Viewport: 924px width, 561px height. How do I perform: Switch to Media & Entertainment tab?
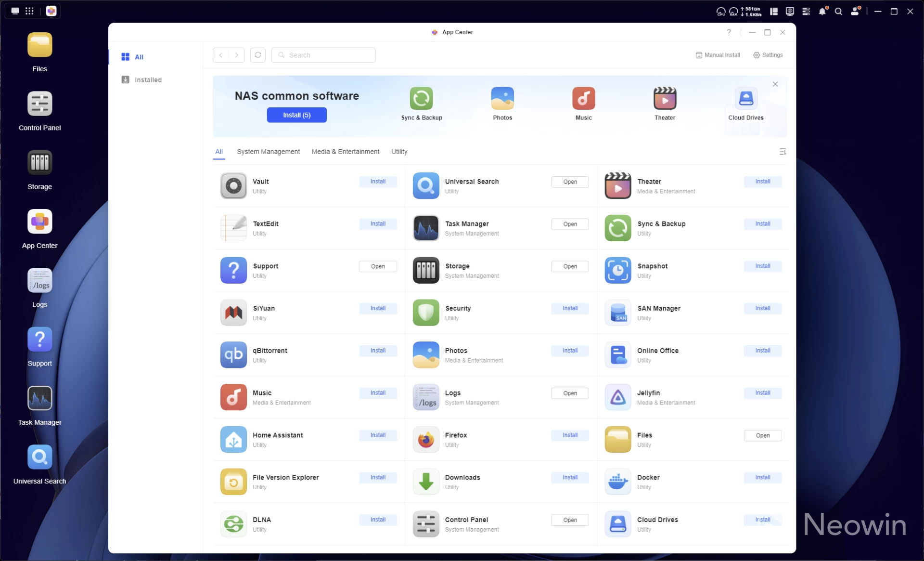pyautogui.click(x=345, y=152)
